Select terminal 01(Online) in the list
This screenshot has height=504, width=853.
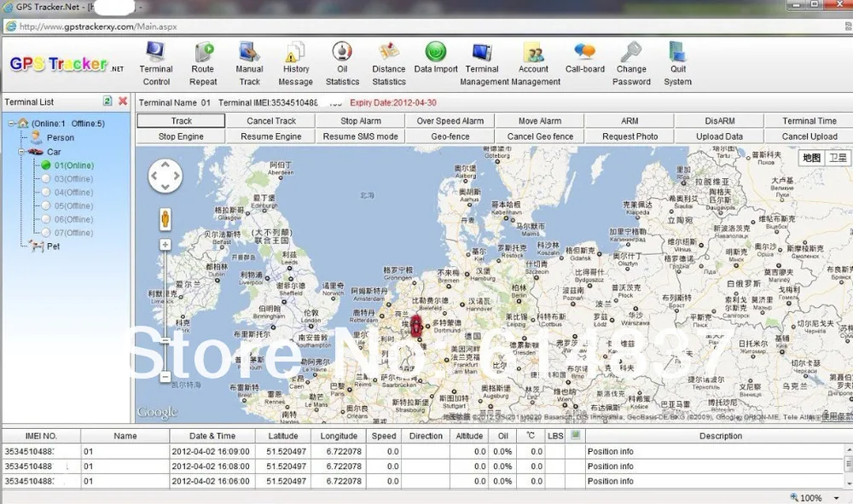[x=73, y=165]
